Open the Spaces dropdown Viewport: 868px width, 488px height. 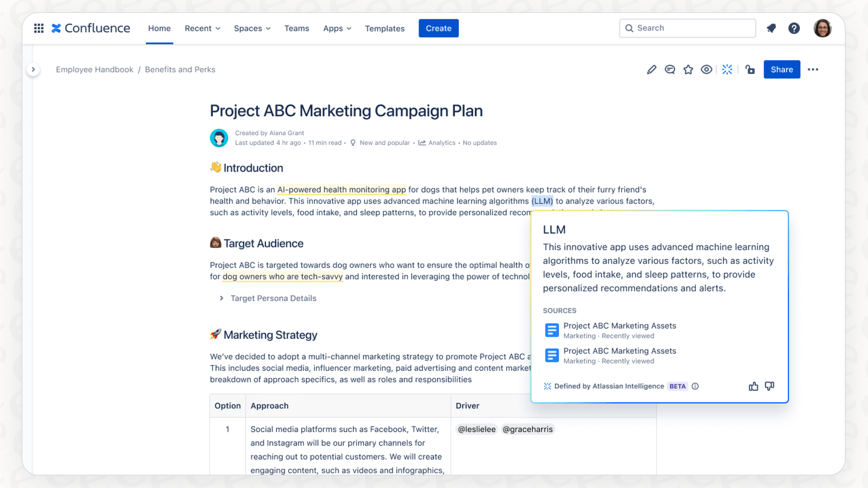[252, 28]
